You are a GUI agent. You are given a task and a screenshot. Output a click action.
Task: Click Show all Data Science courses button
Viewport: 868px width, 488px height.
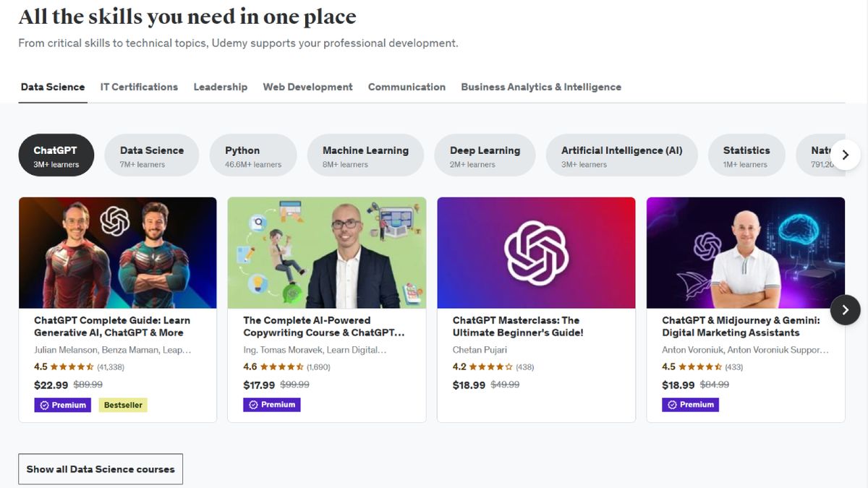[101, 469]
